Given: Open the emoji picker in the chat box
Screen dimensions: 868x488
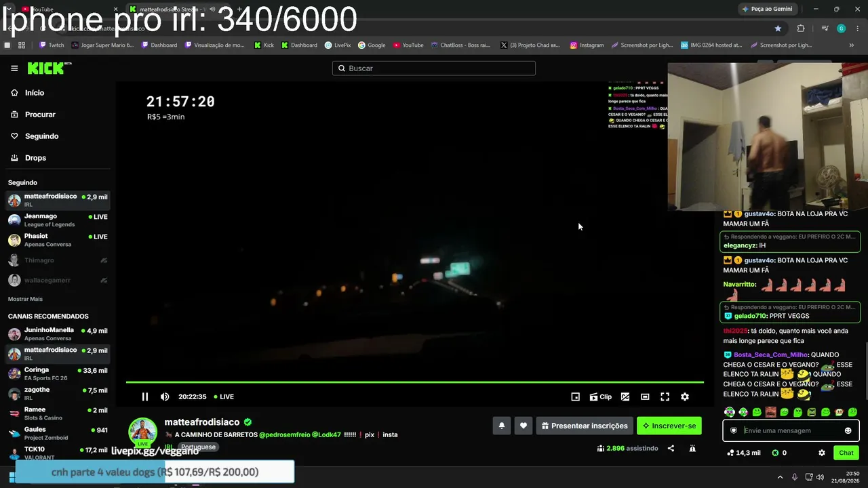Looking at the screenshot, I should [848, 430].
